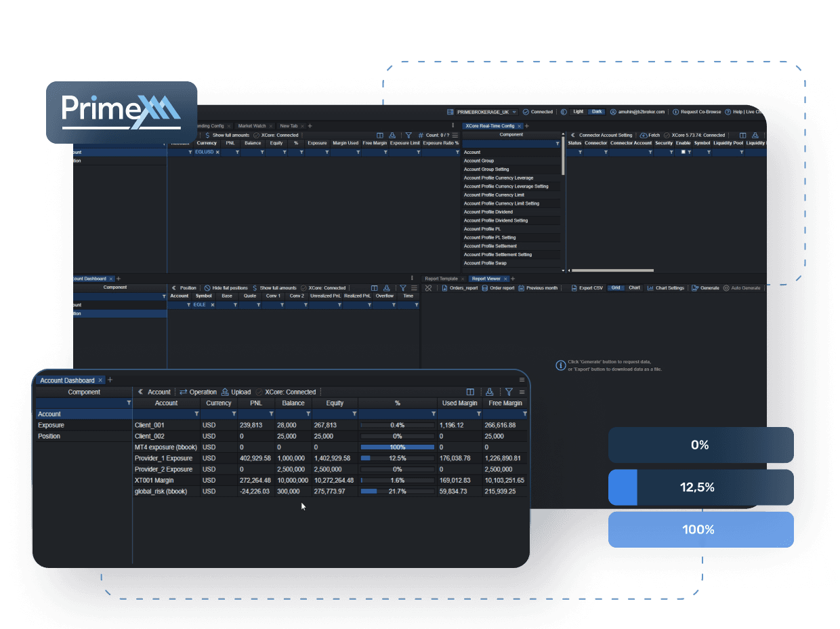This screenshot has height=629, width=840.
Task: Toggle Show full amounts in top-left panel
Action: coord(228,135)
